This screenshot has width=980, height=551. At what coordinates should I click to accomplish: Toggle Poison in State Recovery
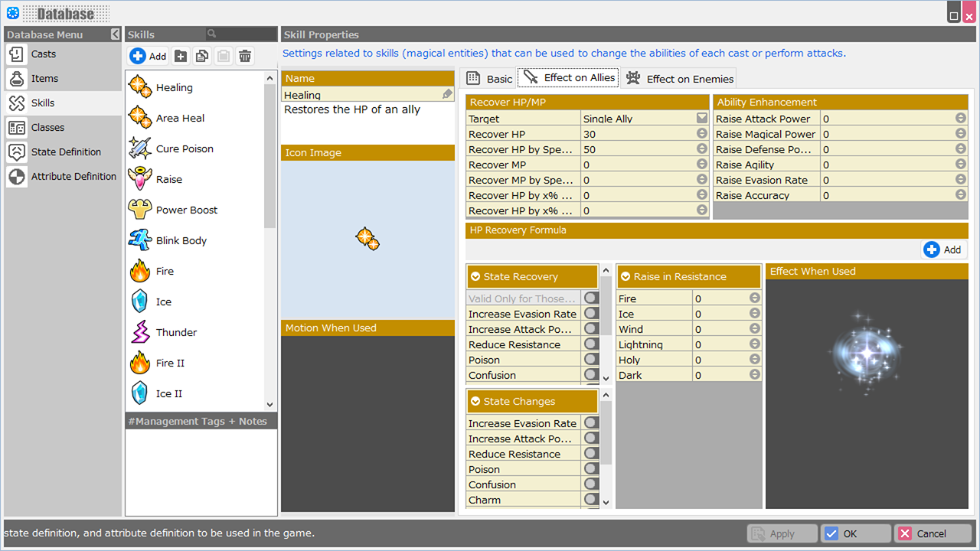(x=591, y=360)
